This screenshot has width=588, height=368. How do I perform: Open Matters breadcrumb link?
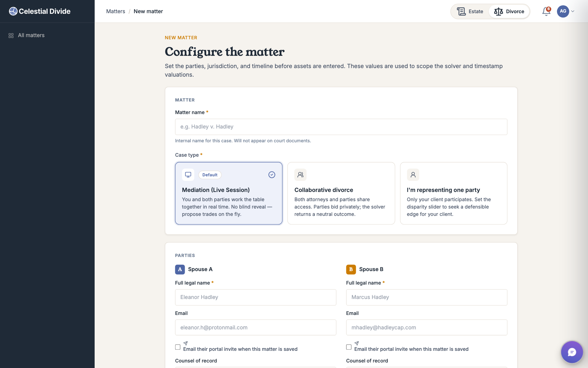(115, 11)
